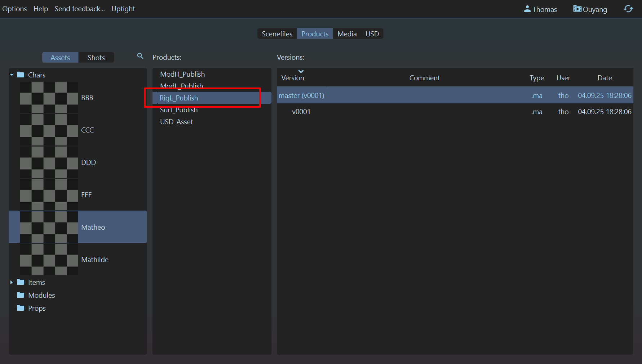This screenshot has height=364, width=642.
Task: Click the Send feedback... menu item
Action: point(80,9)
